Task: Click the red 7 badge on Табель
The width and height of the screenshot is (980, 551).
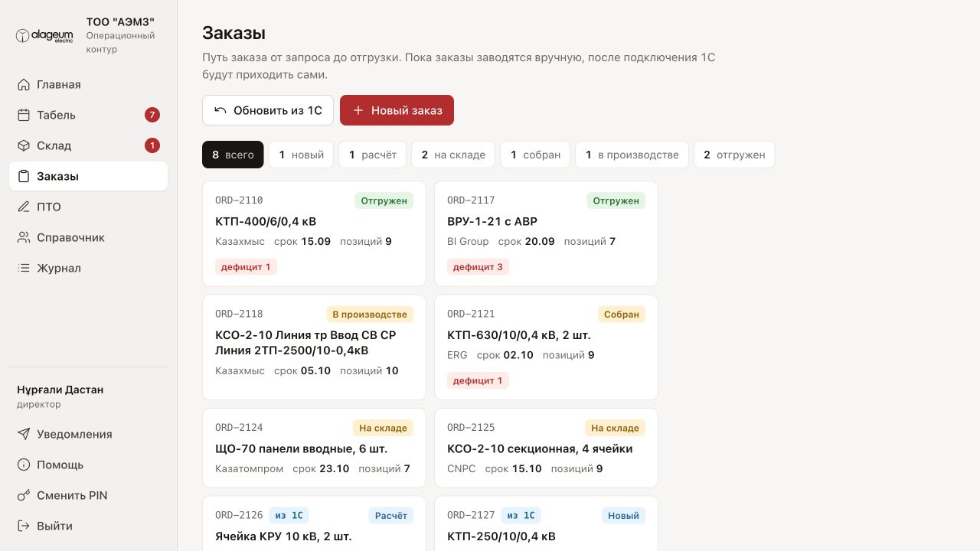Action: click(152, 115)
